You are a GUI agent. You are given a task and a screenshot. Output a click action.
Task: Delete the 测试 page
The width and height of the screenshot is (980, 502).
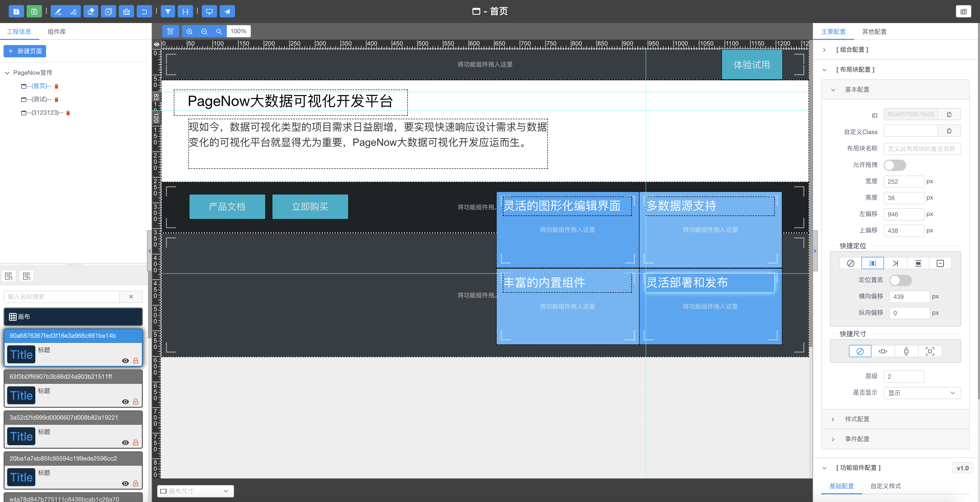point(56,100)
